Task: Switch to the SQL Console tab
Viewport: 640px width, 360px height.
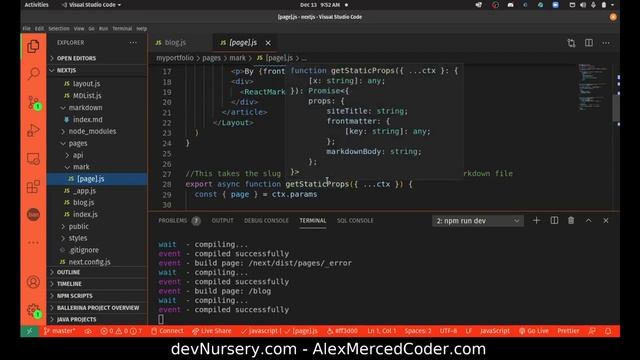Action: coord(355,220)
